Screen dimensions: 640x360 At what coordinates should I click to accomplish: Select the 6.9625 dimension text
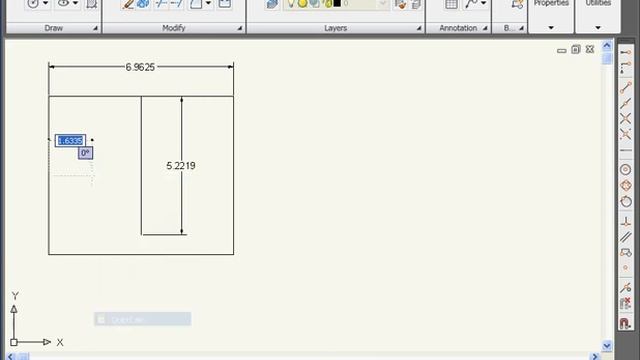click(140, 67)
